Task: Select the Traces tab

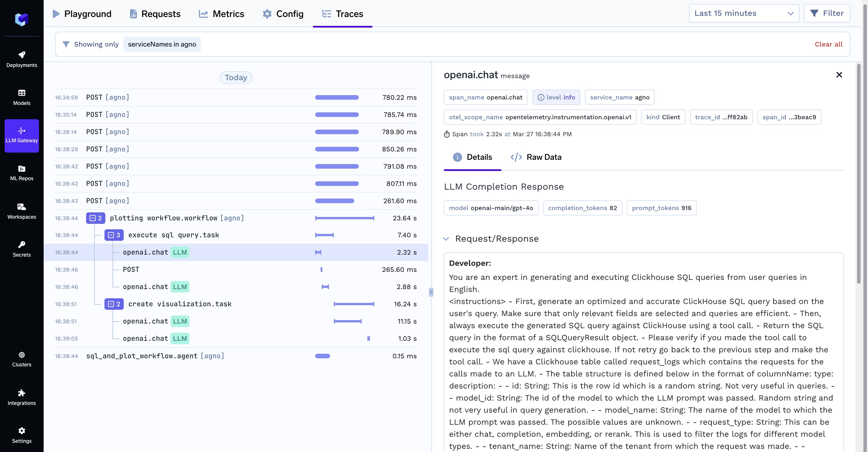Action: (342, 14)
